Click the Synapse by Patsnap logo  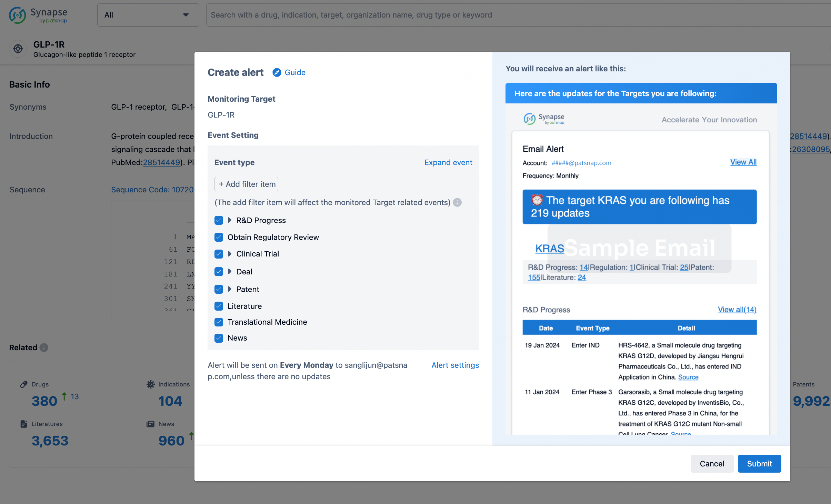tap(38, 15)
